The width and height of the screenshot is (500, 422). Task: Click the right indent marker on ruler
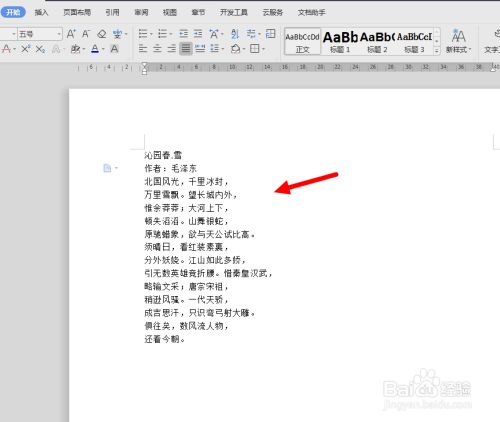click(493, 69)
